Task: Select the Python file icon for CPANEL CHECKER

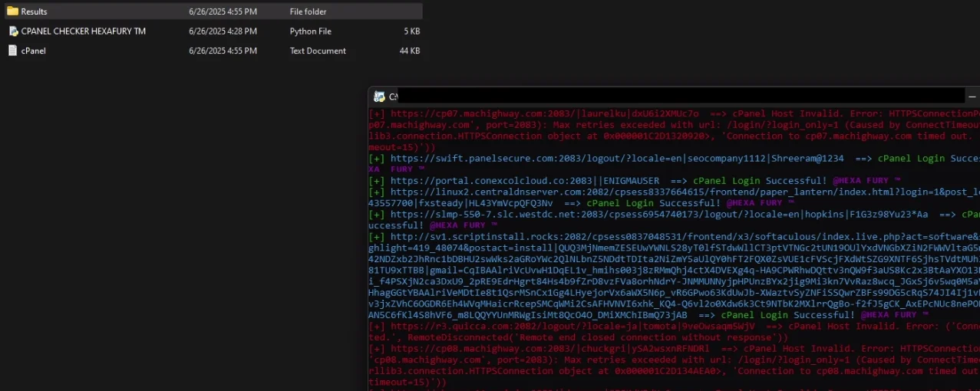Action: pos(13,31)
